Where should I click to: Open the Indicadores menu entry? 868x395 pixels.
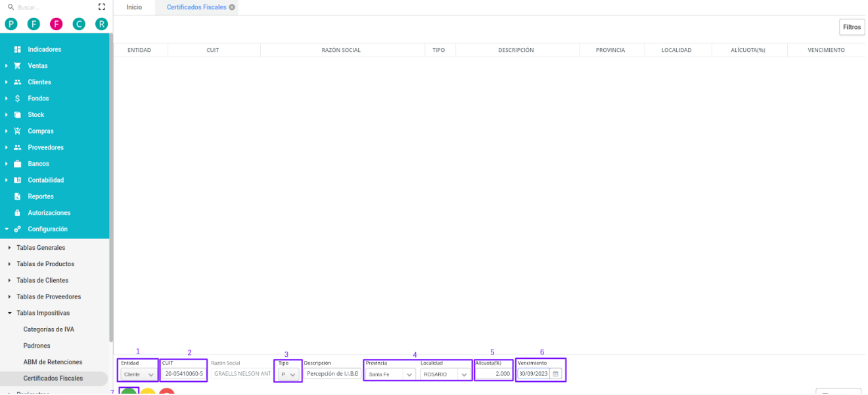tap(44, 49)
